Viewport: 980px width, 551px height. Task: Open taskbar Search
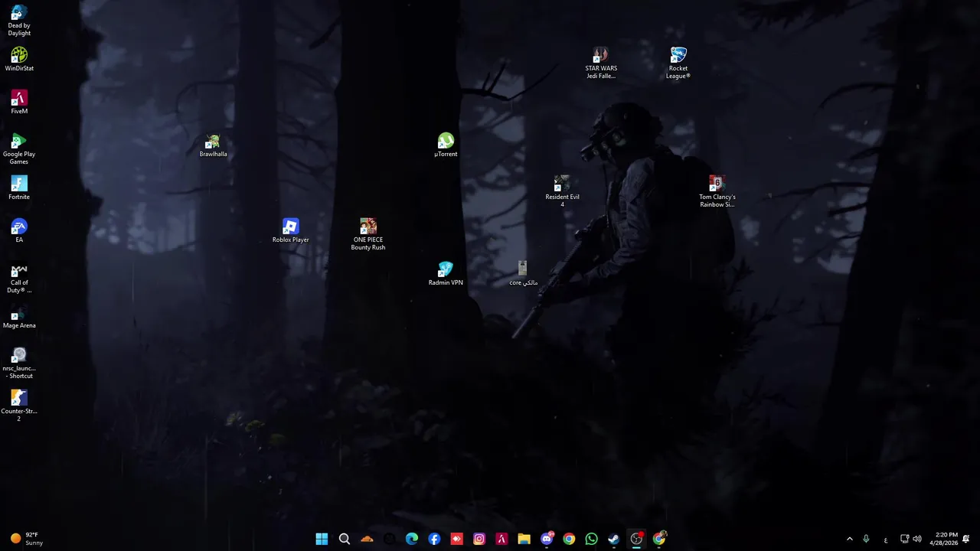point(345,539)
